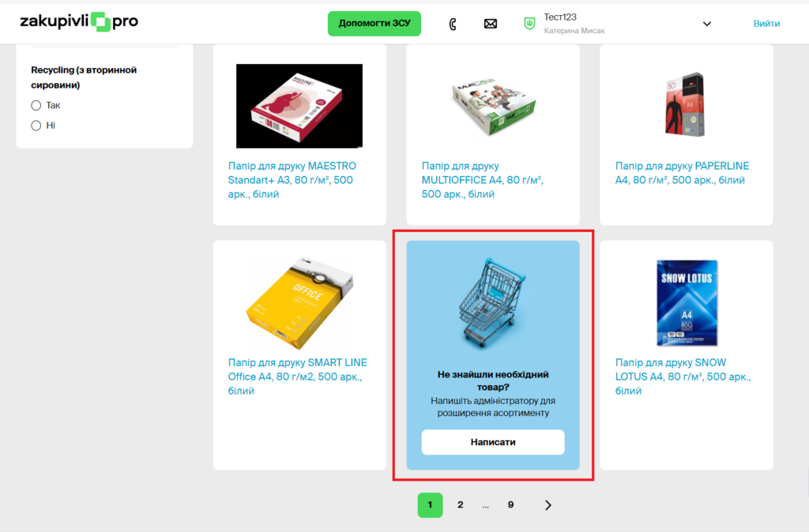Jump to page 9 of results
809x532 pixels.
click(x=510, y=504)
